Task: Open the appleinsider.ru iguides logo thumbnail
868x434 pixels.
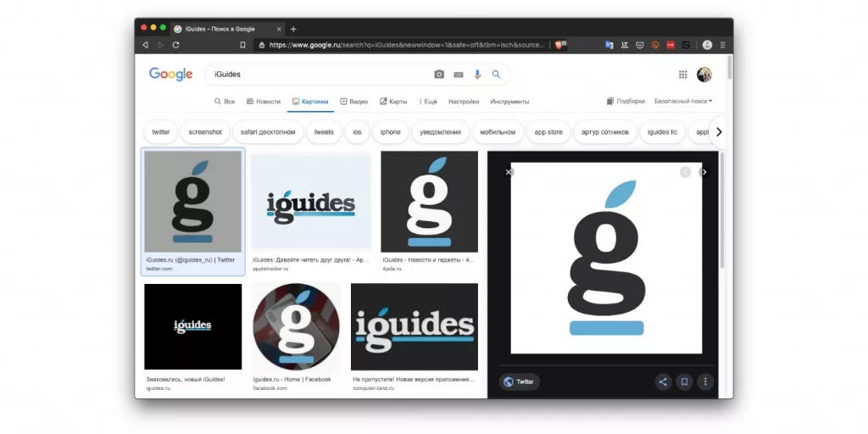Action: [311, 202]
